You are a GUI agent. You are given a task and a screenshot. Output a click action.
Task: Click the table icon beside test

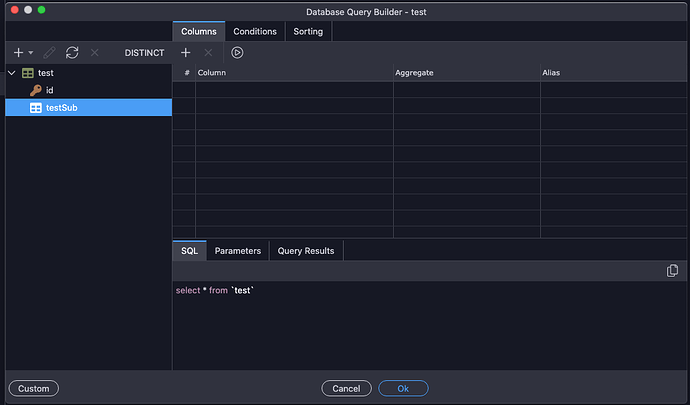[28, 73]
